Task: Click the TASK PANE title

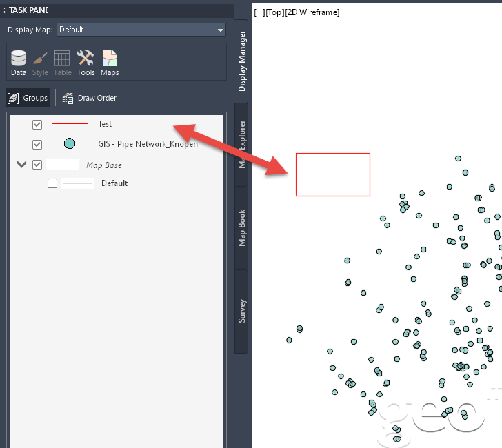Action: tap(29, 10)
